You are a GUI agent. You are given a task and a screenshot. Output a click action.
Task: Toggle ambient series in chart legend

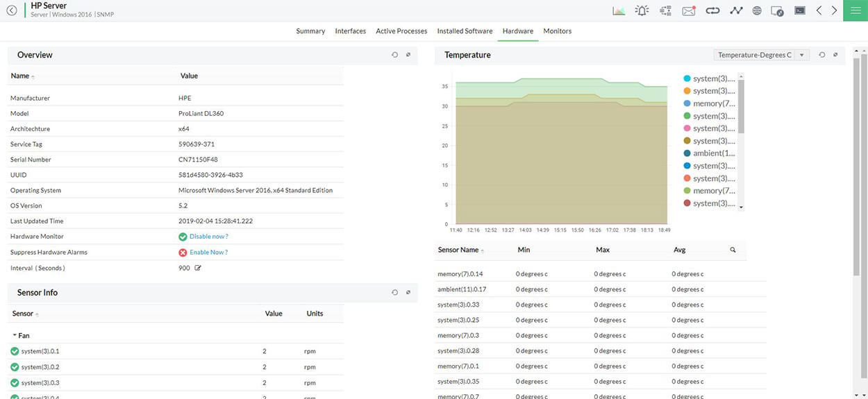[x=713, y=153]
